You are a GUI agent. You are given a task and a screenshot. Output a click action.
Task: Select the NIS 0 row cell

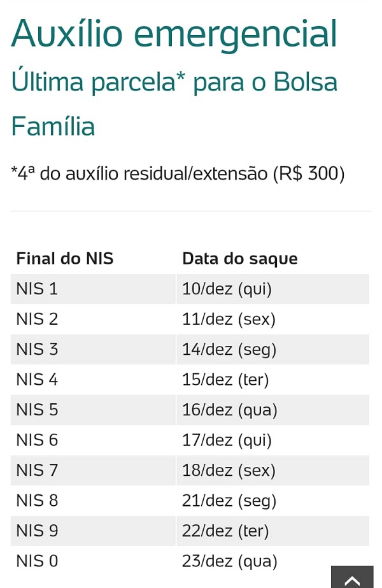(93, 561)
